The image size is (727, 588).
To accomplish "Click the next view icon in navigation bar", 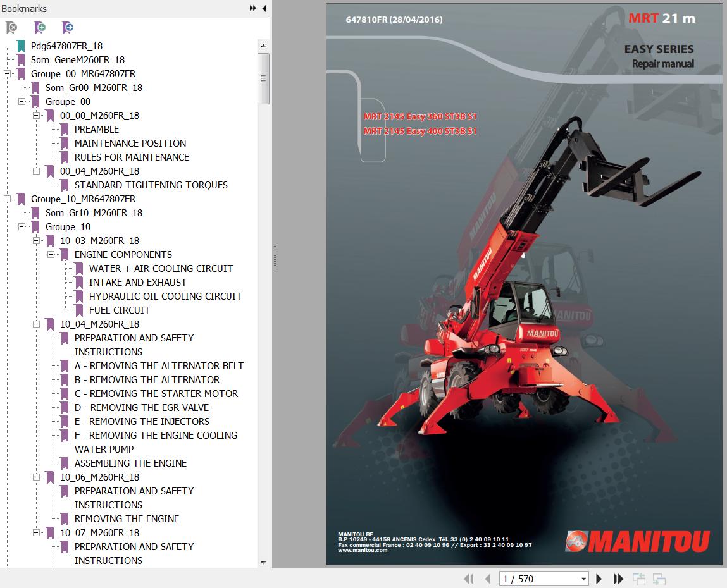I will (x=659, y=579).
